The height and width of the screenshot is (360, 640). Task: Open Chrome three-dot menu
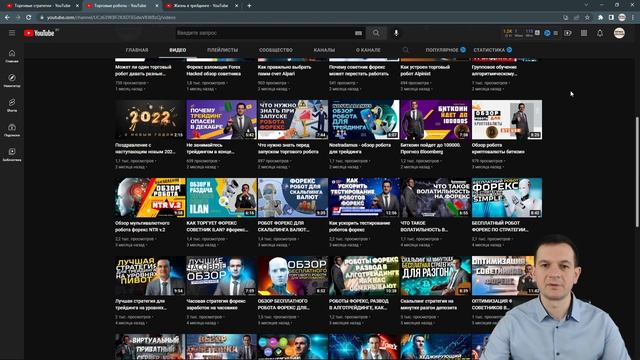click(633, 18)
